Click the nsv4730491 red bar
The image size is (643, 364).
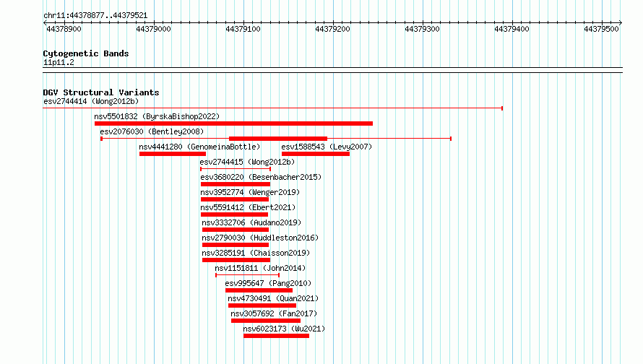coord(262,305)
